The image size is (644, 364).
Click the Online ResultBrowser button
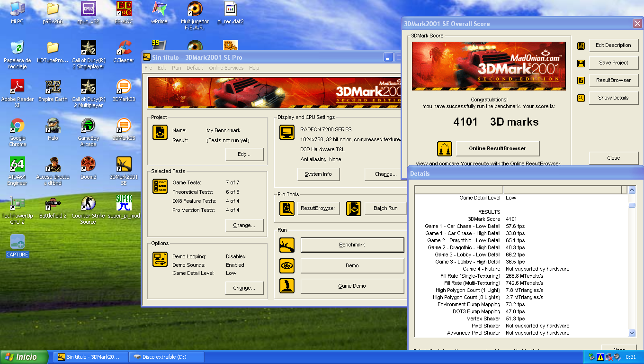coord(498,148)
